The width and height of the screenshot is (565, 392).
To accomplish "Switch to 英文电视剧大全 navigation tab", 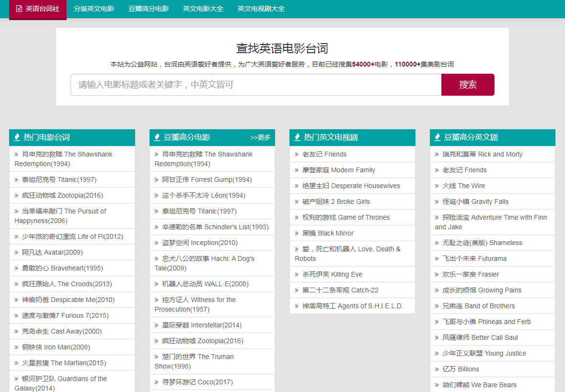I will click(260, 8).
